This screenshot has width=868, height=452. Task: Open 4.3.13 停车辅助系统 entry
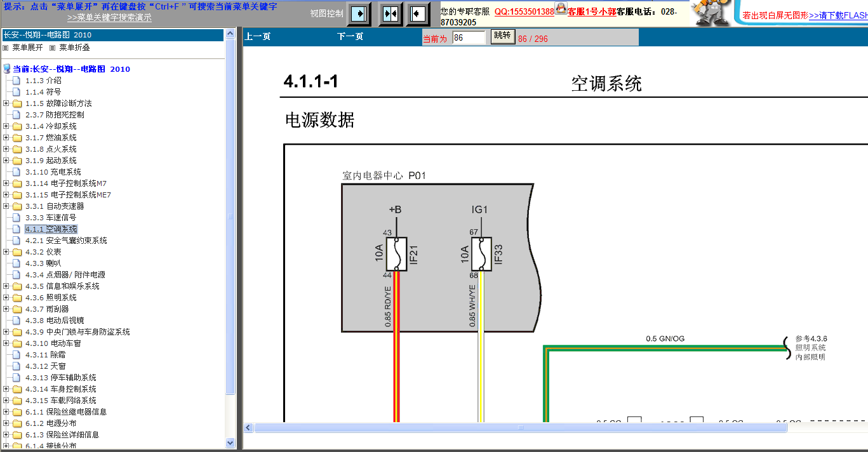click(61, 378)
